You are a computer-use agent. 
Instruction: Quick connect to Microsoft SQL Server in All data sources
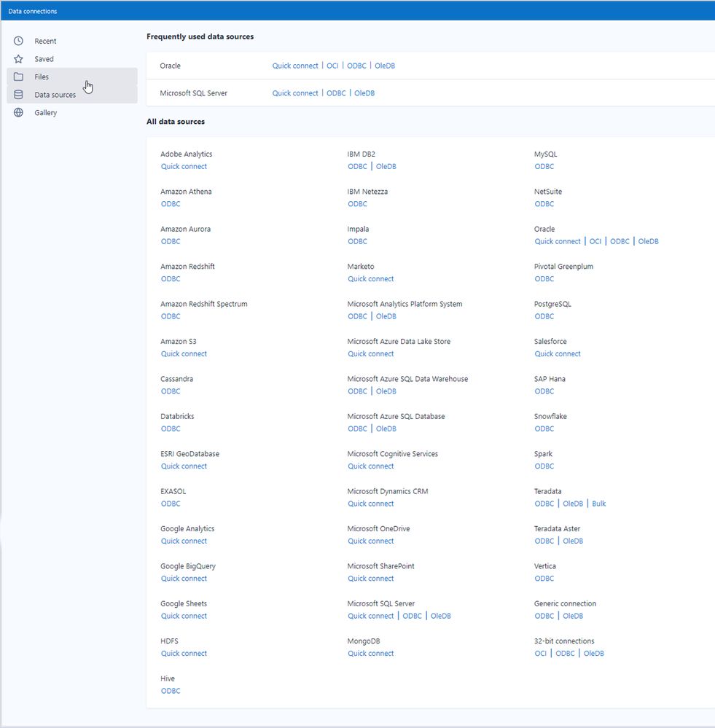(x=370, y=616)
